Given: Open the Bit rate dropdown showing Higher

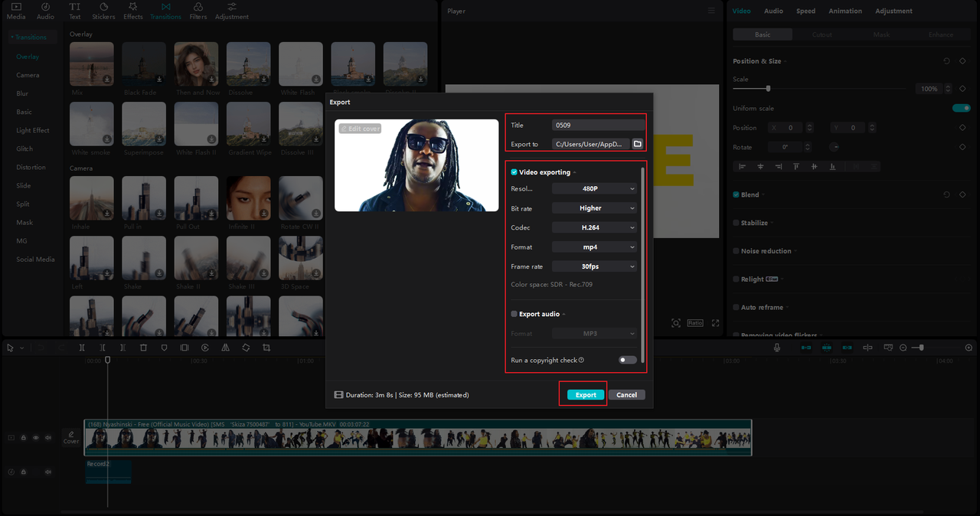Looking at the screenshot, I should pos(594,208).
